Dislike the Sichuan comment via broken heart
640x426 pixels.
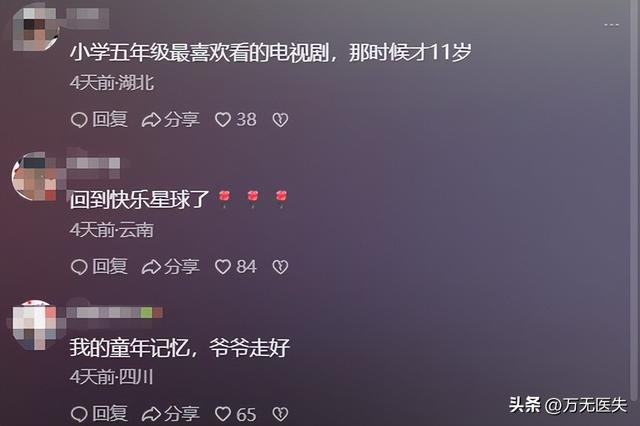280,414
